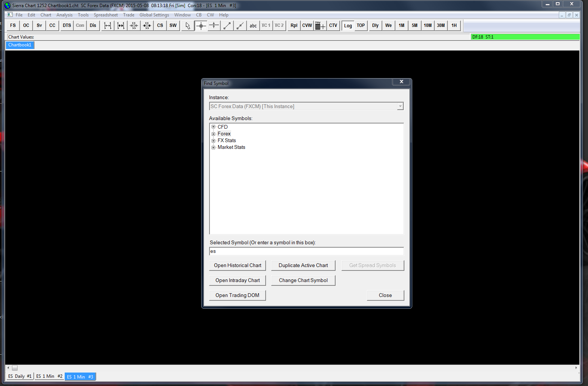Image resolution: width=588 pixels, height=386 pixels.
Task: Click Open Intraday Chart button
Action: coord(238,280)
